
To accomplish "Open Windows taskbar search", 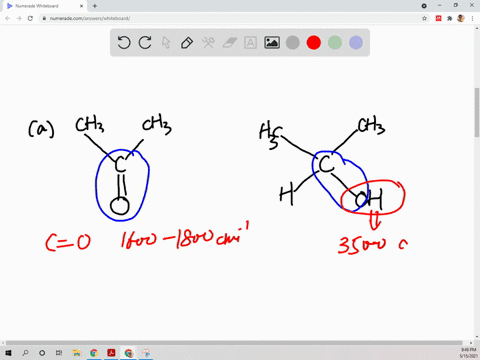I will coord(25,353).
